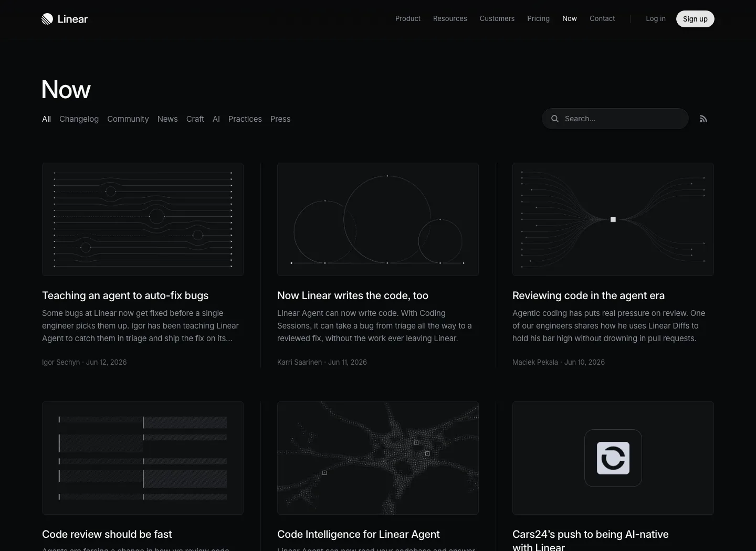Click excerpt starting 'Linear Agent can now write code'
This screenshot has height=551, width=756.
click(x=375, y=326)
